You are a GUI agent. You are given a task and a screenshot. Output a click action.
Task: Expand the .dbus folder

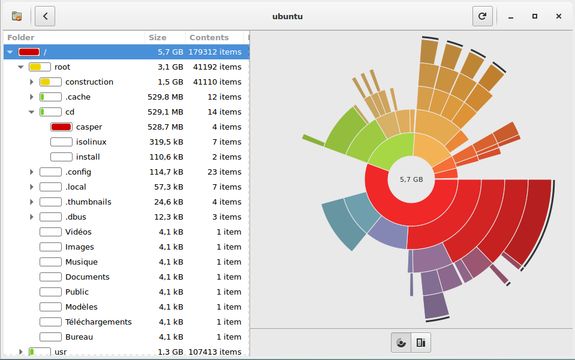tap(32, 217)
